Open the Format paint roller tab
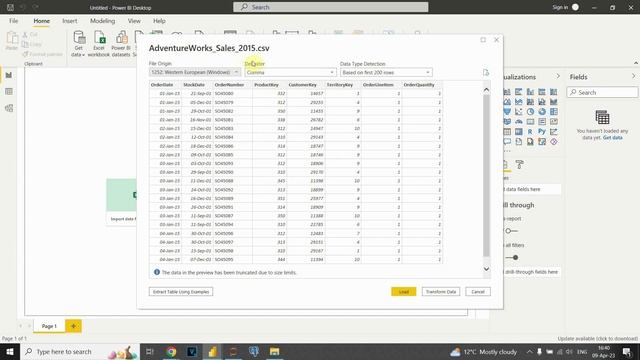Viewport: 640px width, 360px height. point(519,164)
